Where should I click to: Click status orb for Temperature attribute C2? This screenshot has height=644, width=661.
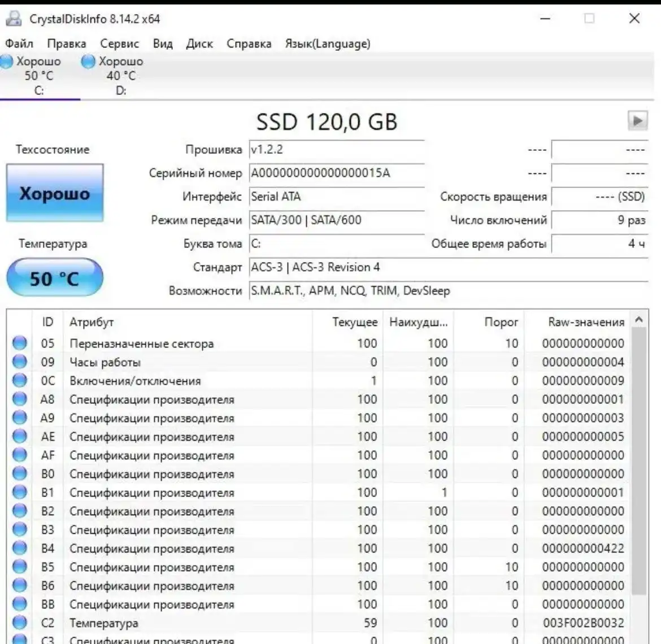(x=20, y=623)
